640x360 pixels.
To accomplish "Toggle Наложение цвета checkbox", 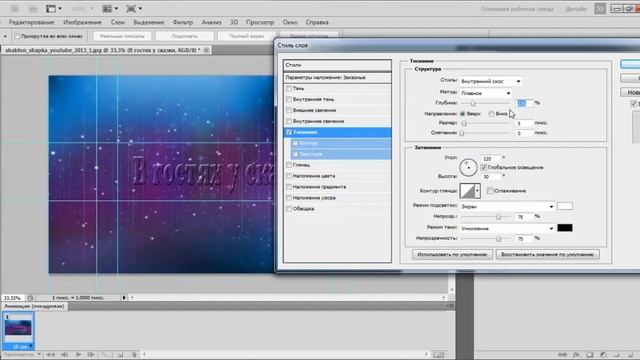I will click(289, 176).
